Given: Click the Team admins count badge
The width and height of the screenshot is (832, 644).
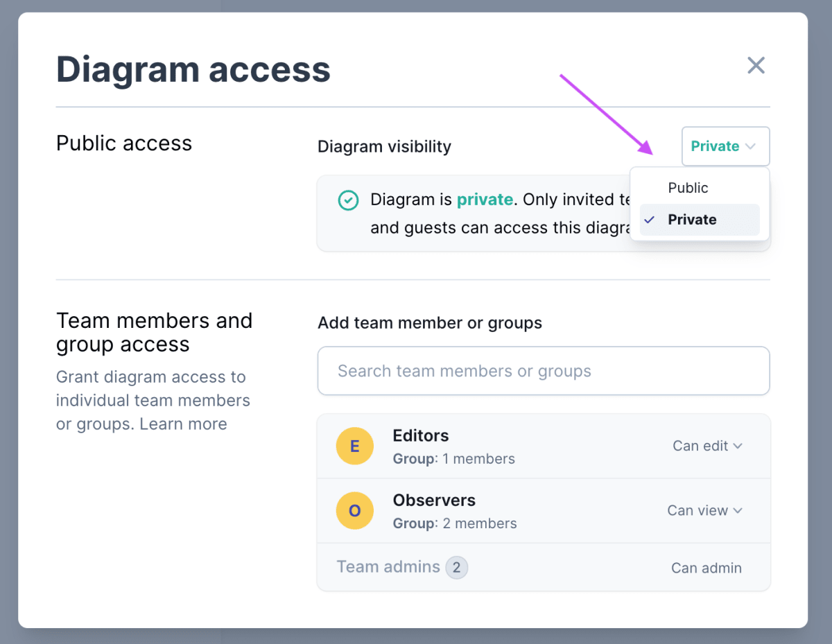Looking at the screenshot, I should (x=456, y=568).
